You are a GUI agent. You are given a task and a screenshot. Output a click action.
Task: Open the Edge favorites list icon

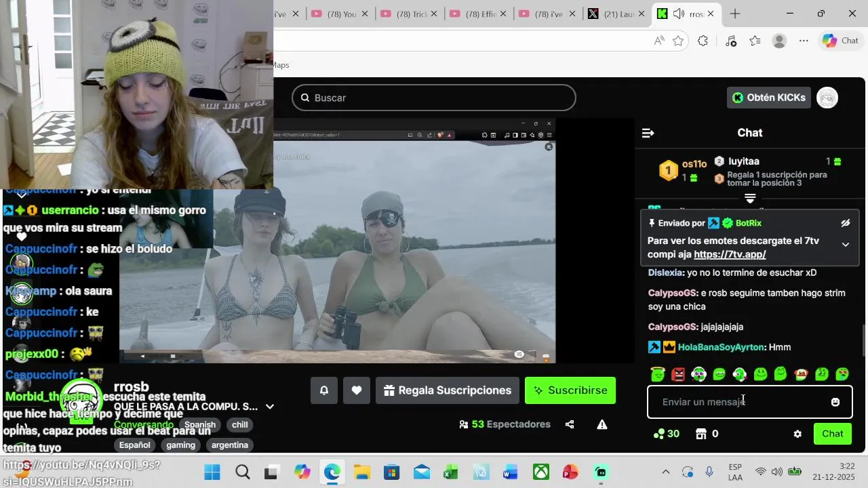(755, 41)
